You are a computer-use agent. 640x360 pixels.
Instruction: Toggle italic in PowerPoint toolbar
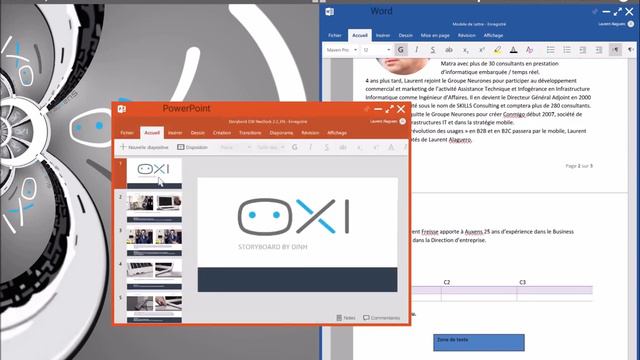(311, 147)
